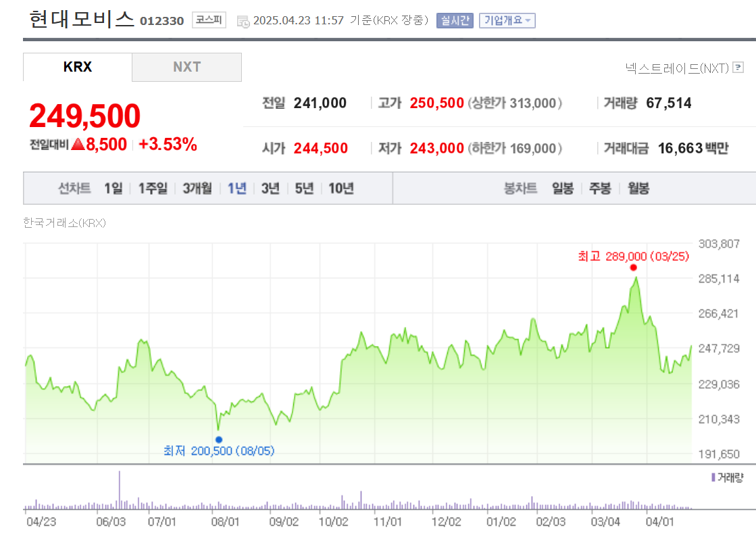Select 주봉 weekly candle option
This screenshot has height=542, width=756.
[x=601, y=189]
